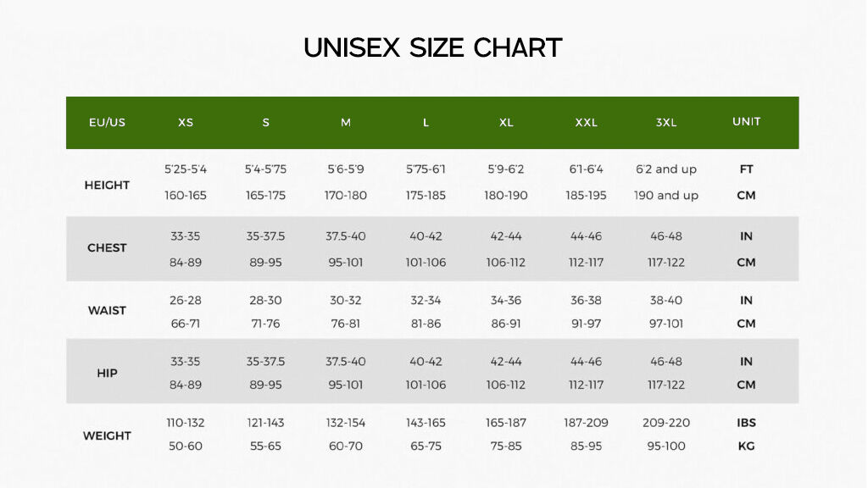The image size is (868, 488).
Task: Select the 190 and up height cell
Action: (666, 196)
